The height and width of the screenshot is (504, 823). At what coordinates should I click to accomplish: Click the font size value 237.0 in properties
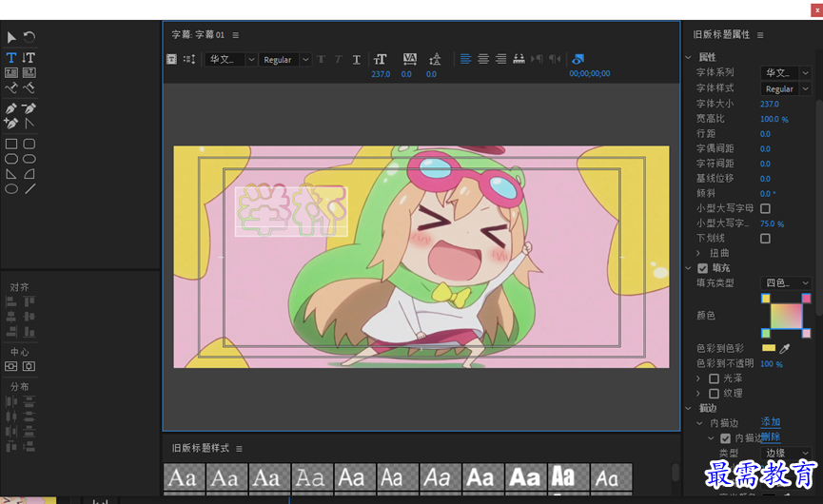pyautogui.click(x=770, y=104)
